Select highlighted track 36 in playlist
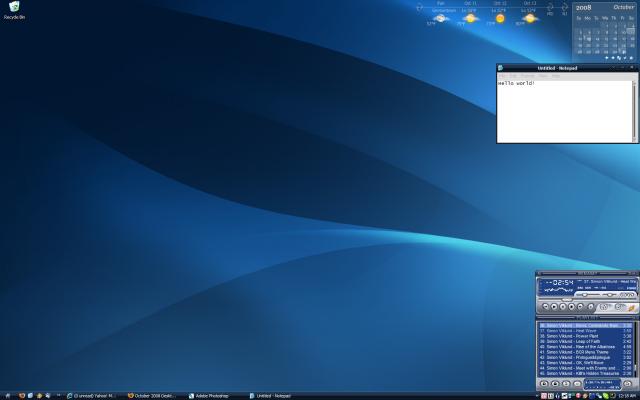The width and height of the screenshot is (640, 400). [x=585, y=326]
